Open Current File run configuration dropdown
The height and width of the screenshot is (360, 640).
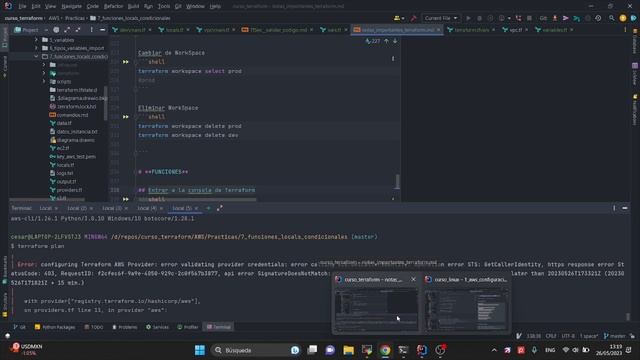pyautogui.click(x=440, y=18)
